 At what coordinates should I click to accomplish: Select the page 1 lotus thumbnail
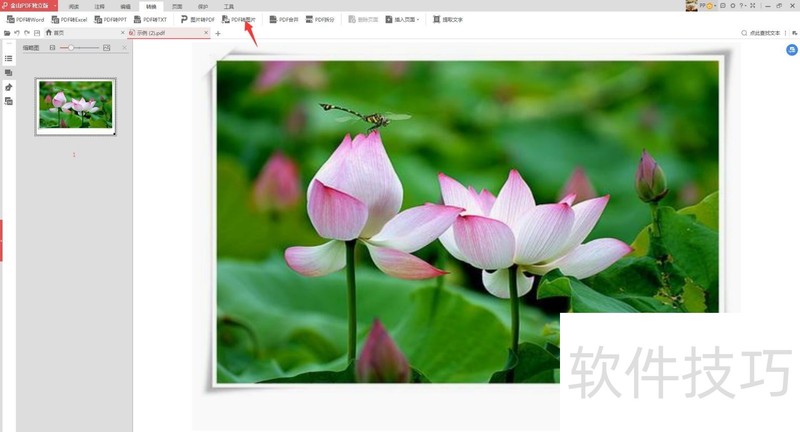point(76,107)
